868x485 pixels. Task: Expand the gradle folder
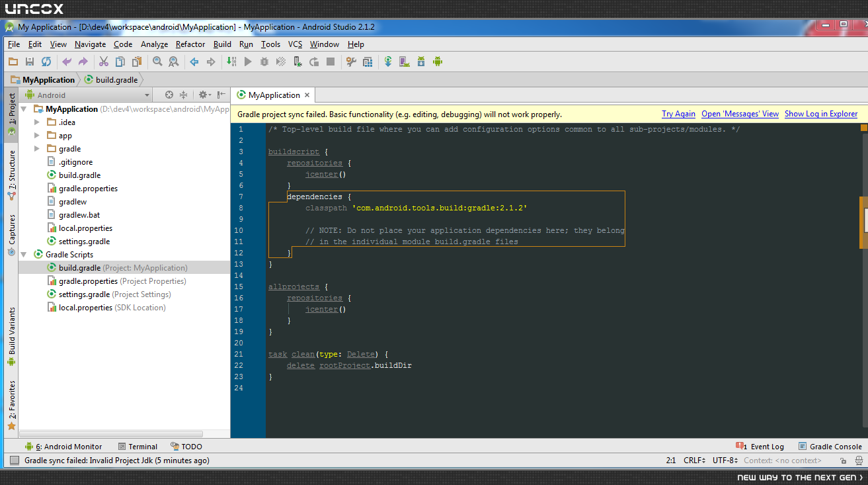[x=37, y=149]
